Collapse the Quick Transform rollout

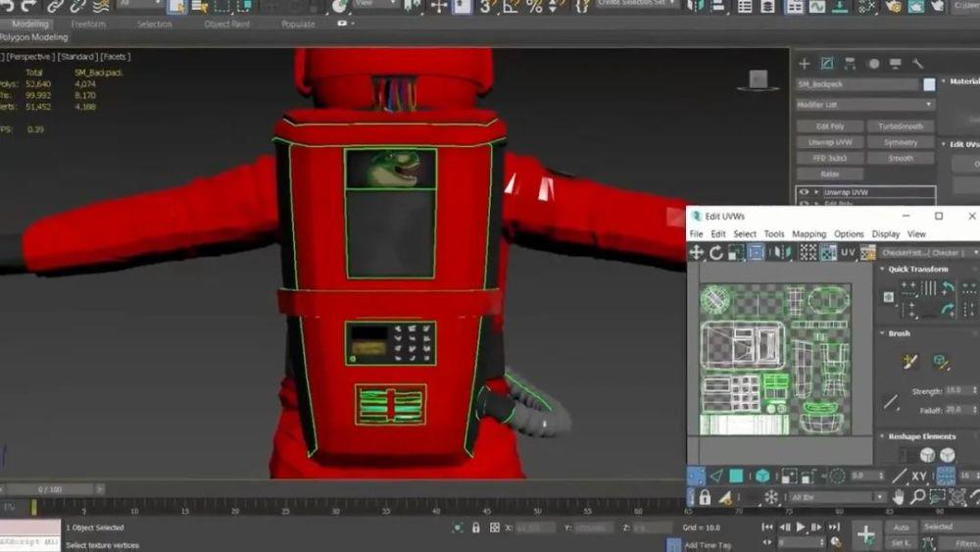(917, 269)
